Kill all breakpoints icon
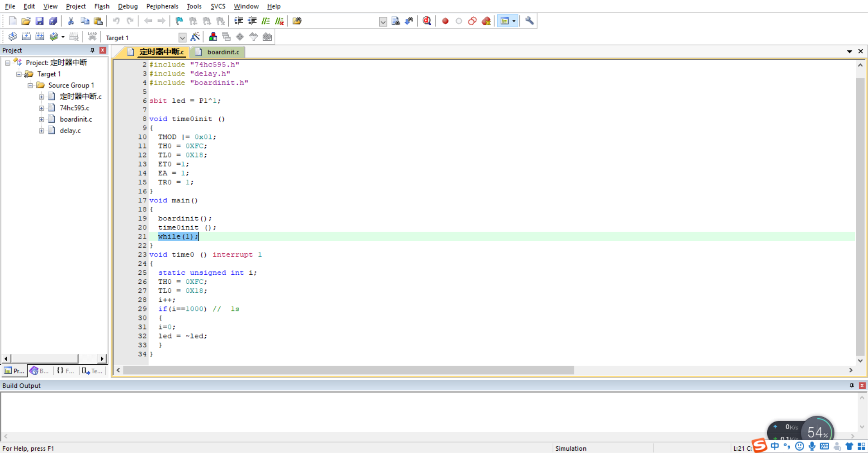This screenshot has width=868, height=453. pyautogui.click(x=486, y=21)
